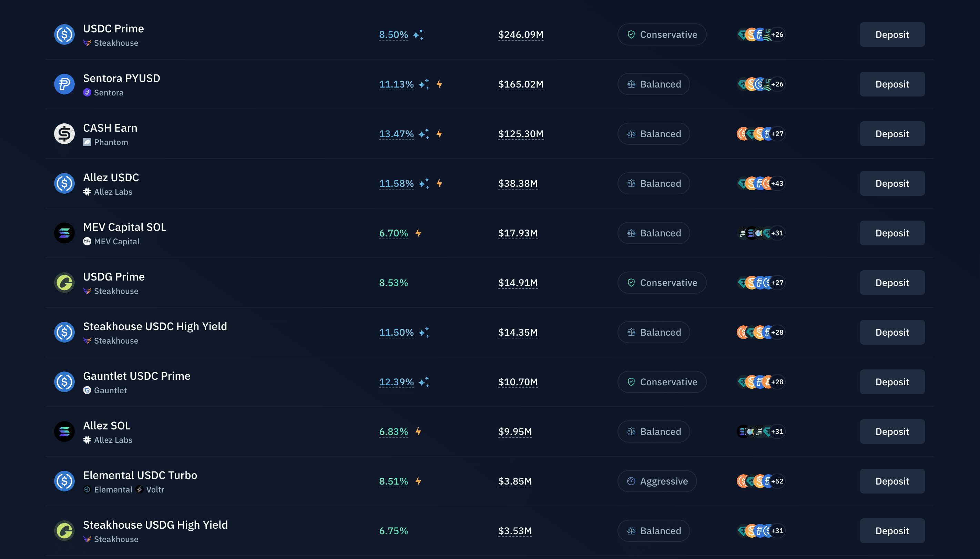Click Balanced badge on the CASH Earn row

653,134
